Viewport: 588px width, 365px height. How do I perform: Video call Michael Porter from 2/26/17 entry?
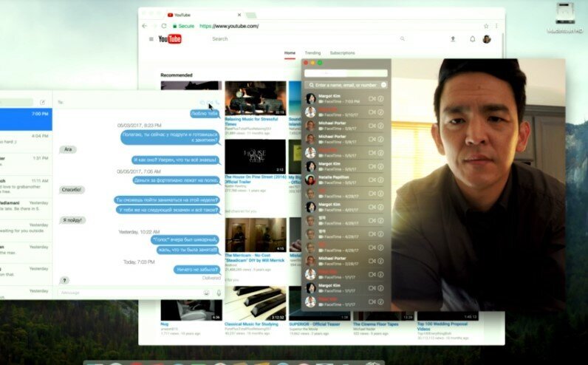[372, 261]
